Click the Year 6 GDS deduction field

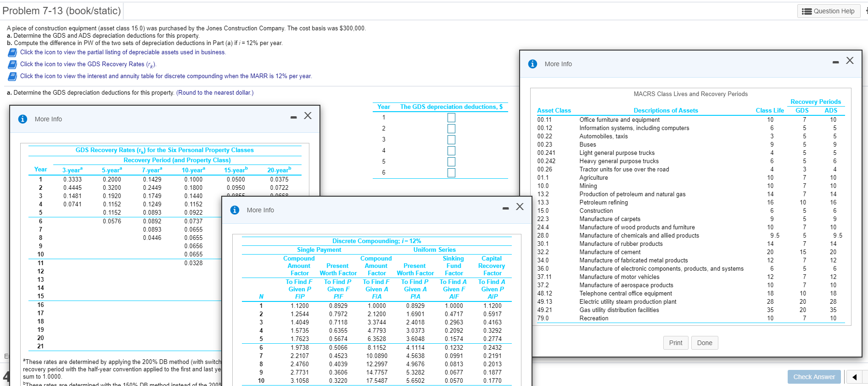tap(451, 173)
